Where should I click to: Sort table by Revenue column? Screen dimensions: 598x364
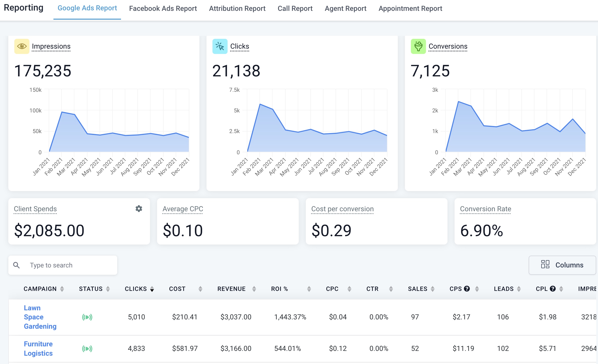click(254, 289)
